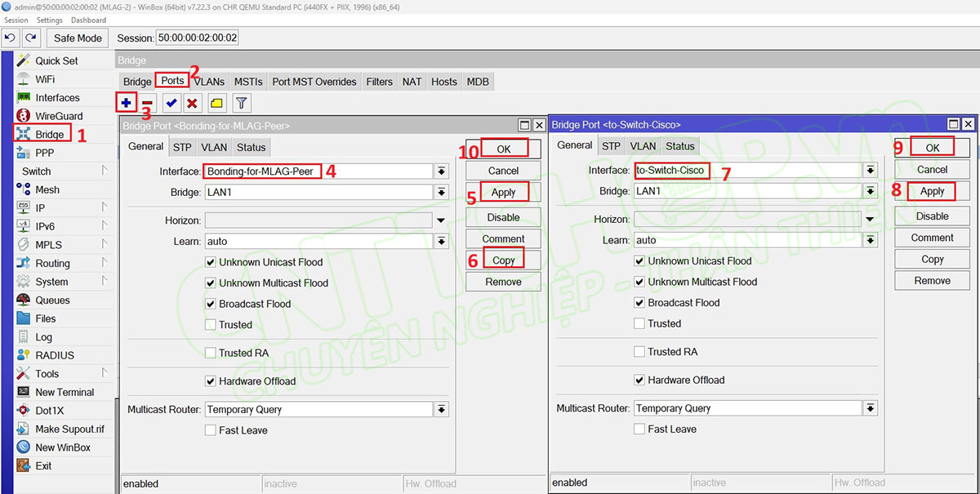
Task: Open the MDB tab
Action: (478, 82)
